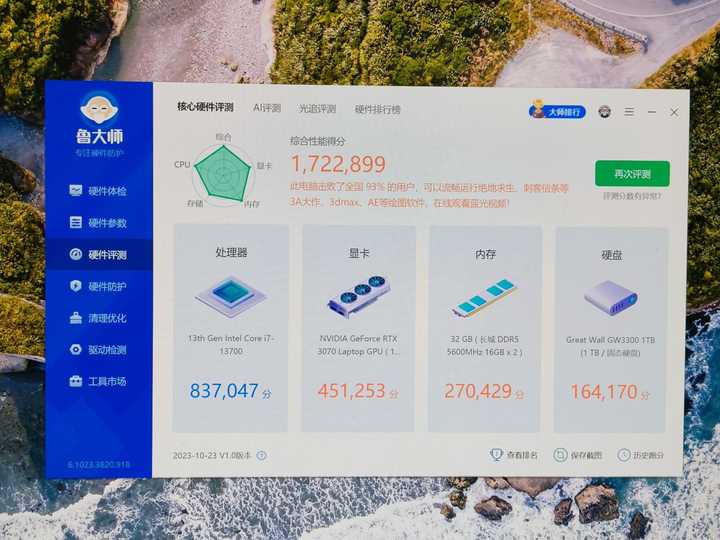Click the 硬盘 card title

point(612,255)
